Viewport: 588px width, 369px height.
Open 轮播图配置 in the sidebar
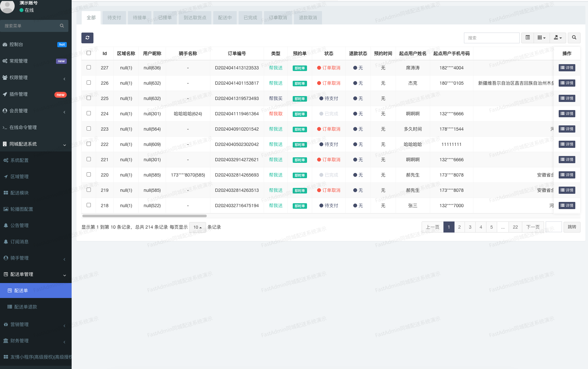(21, 209)
